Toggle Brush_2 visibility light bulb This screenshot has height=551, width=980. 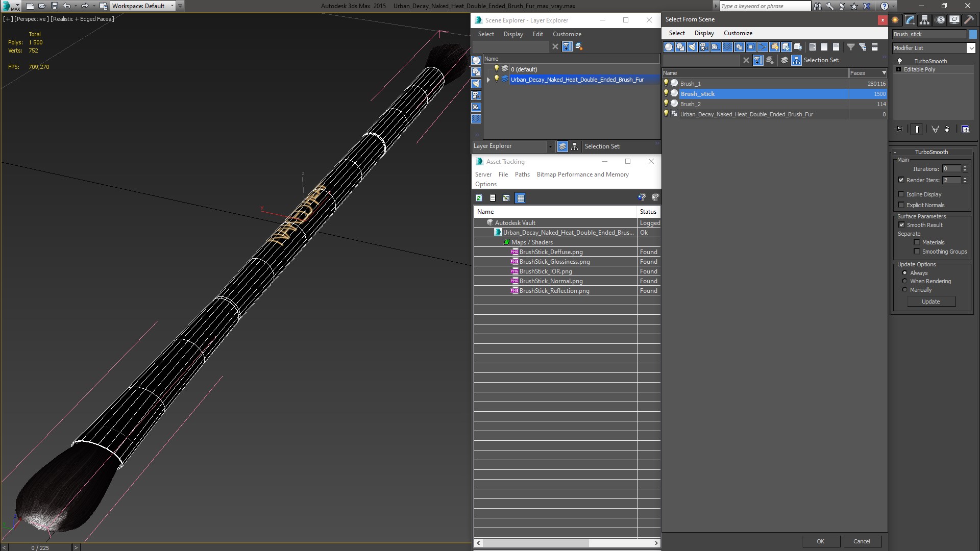point(666,104)
